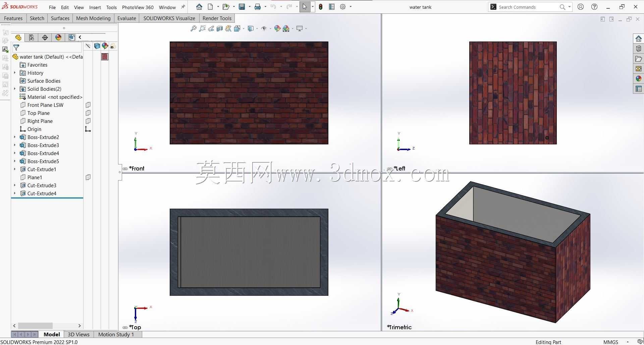
Task: Click Previous View icon
Action: 211,28
